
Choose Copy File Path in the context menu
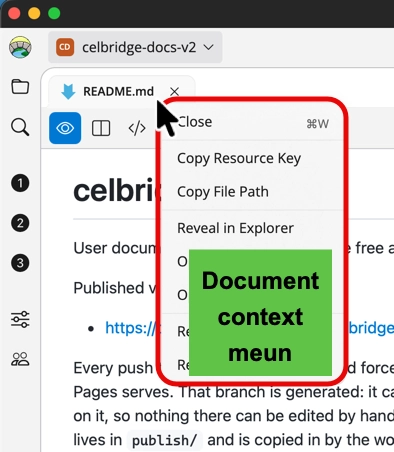253,192
